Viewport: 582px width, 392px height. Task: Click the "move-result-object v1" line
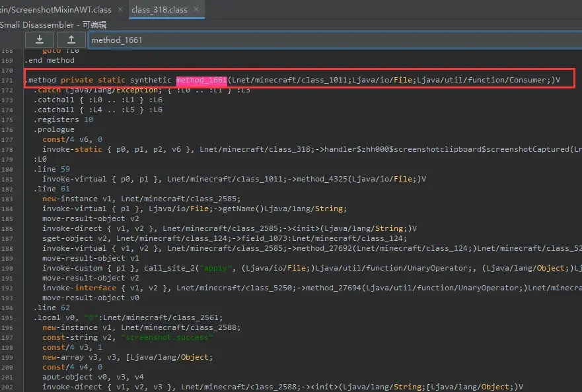pyautogui.click(x=91, y=258)
